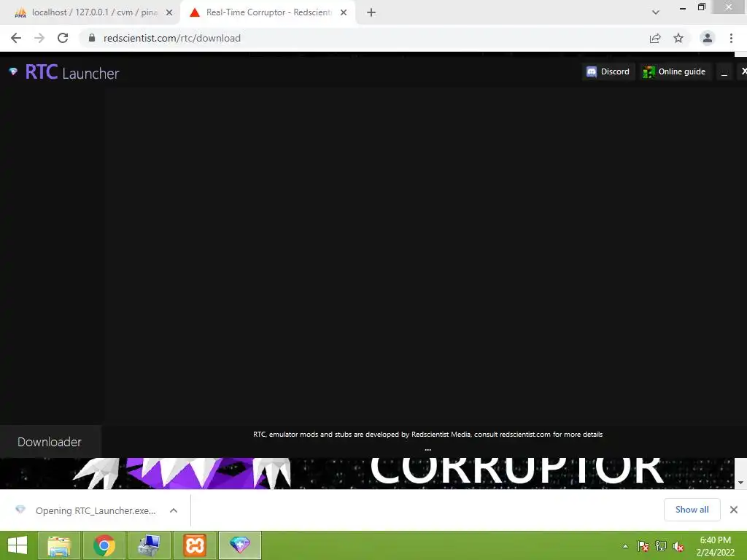
Task: Click the muted volume tray icon
Action: pos(678,547)
